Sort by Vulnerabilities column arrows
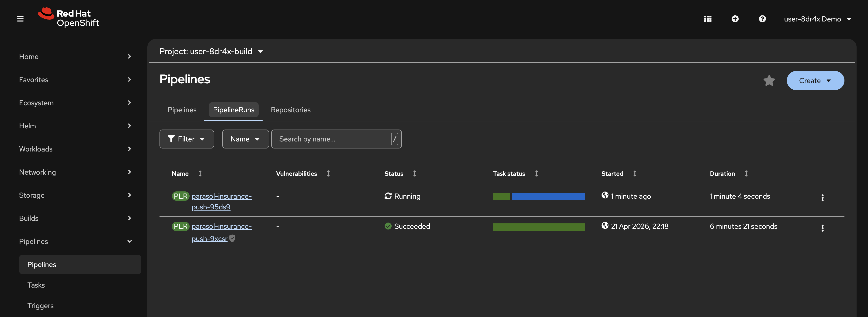 pos(328,174)
